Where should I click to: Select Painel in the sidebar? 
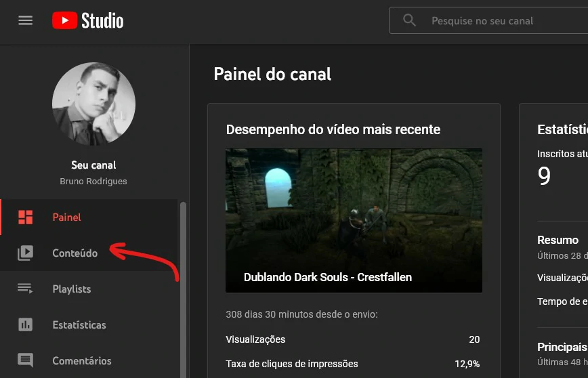(89, 217)
